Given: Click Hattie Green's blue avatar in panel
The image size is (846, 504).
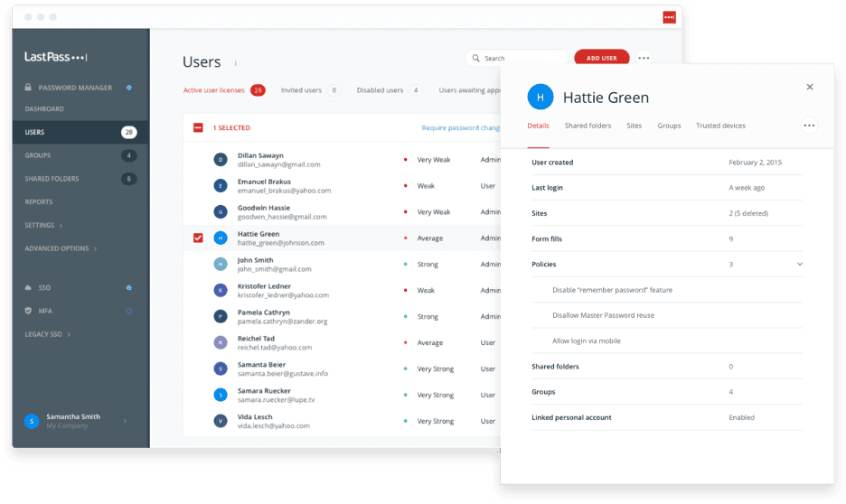Looking at the screenshot, I should point(540,98).
